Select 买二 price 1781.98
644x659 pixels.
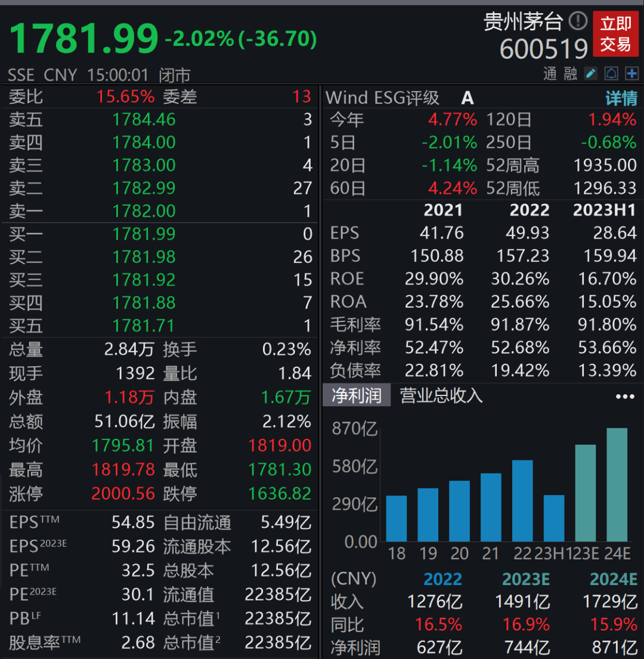pyautogui.click(x=144, y=257)
